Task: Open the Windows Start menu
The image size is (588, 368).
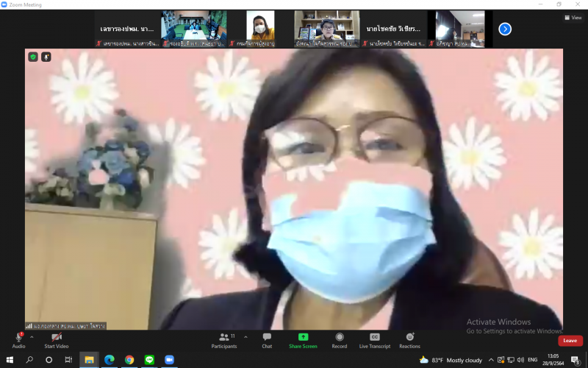Action: coord(10,360)
